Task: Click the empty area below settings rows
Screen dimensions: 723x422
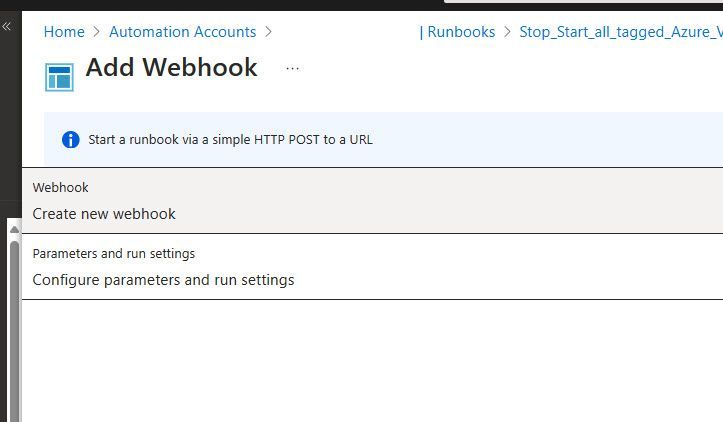Action: coord(370,360)
